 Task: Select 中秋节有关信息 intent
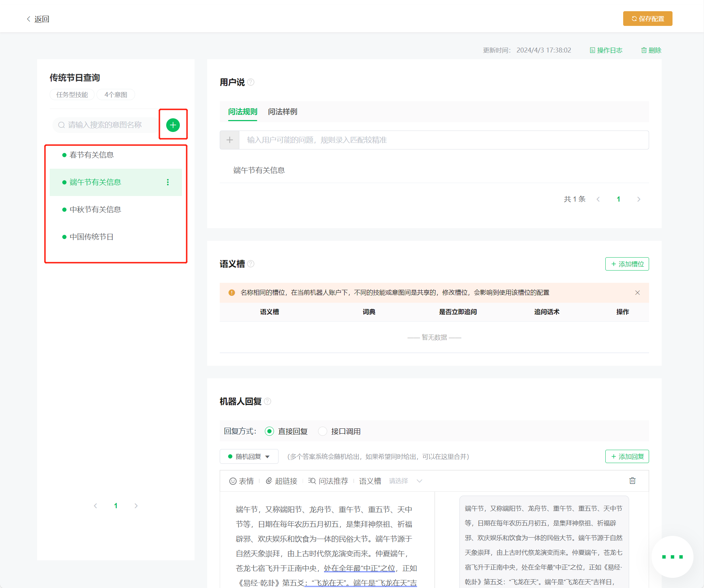click(x=95, y=209)
